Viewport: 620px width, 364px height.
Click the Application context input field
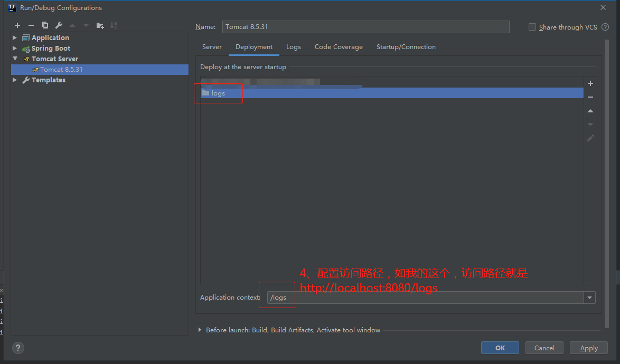point(426,298)
